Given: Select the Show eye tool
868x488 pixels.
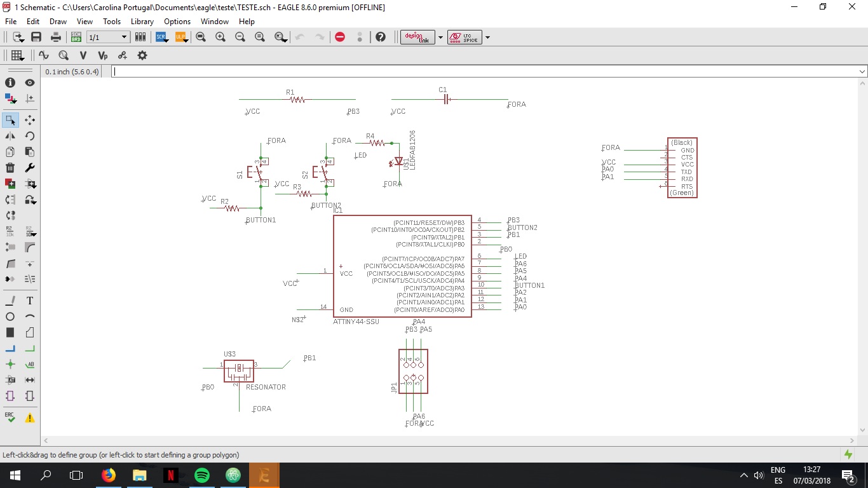Looking at the screenshot, I should (30, 83).
